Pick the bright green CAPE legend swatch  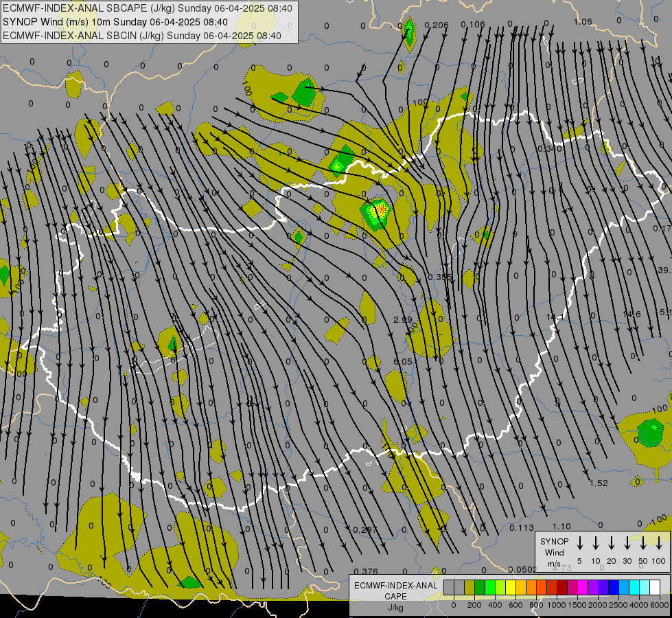point(490,588)
